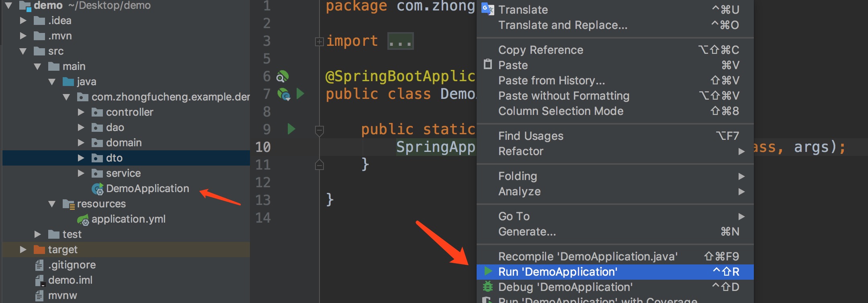Screen dimensions: 868x303
Task: Click the Translate plugin icon in the menu
Action: click(x=487, y=9)
